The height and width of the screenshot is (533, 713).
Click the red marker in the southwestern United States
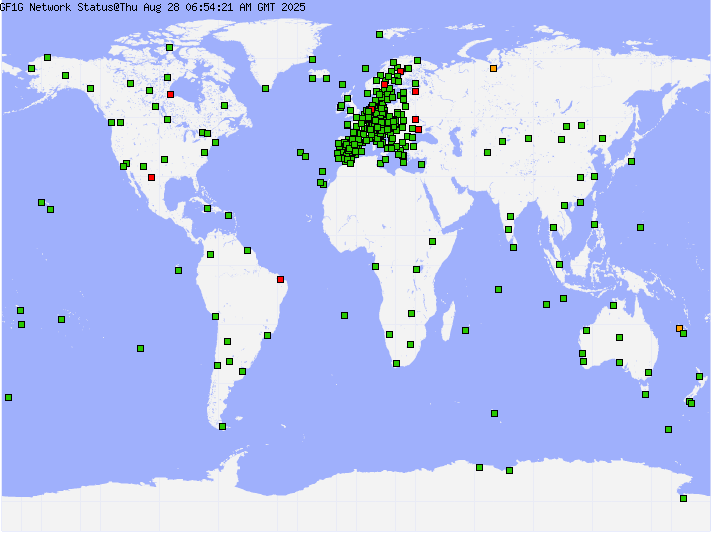[x=151, y=177]
